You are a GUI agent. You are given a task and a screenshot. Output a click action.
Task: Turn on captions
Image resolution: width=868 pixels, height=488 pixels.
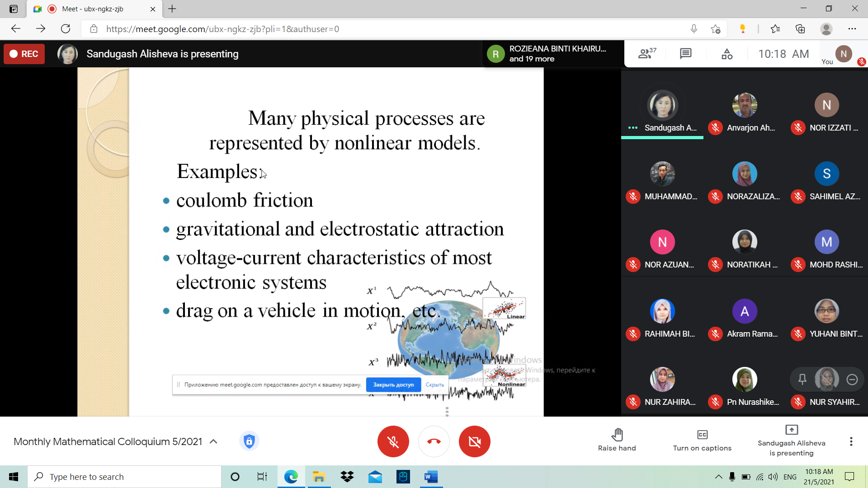702,440
